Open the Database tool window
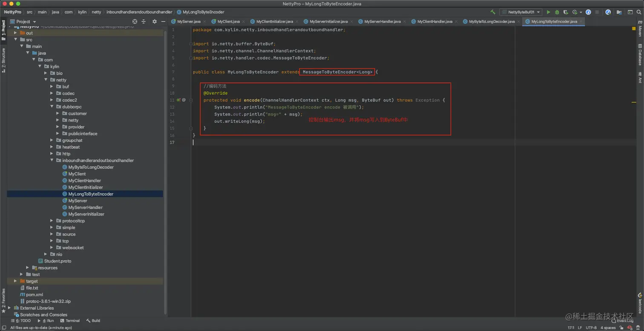Screen dimensions: 644x331 [640, 55]
